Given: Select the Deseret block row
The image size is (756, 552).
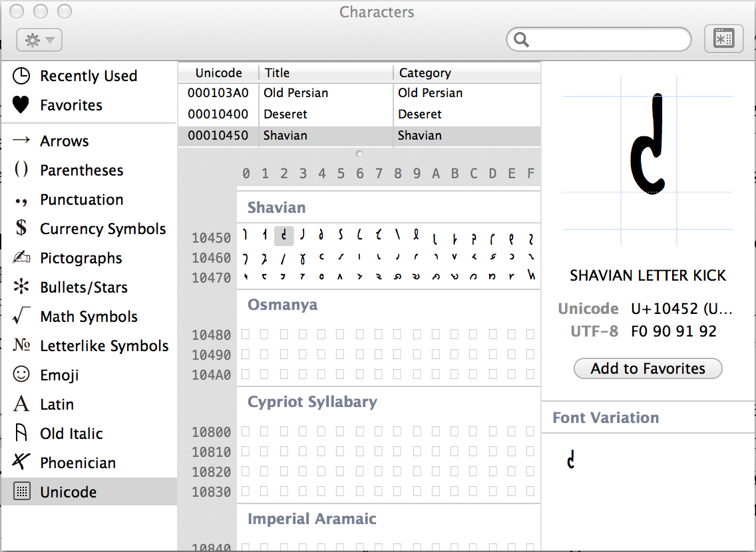Looking at the screenshot, I should pos(359,114).
